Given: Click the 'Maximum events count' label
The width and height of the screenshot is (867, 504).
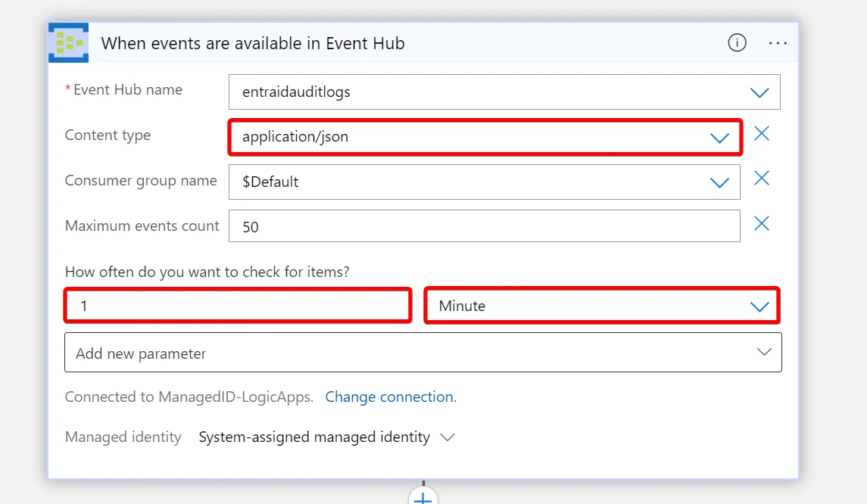Looking at the screenshot, I should (x=142, y=226).
